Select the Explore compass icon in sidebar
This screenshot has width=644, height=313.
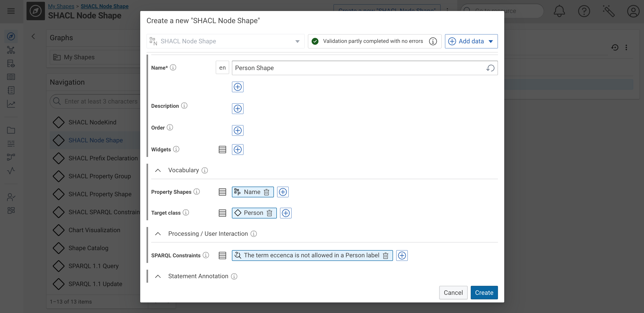[x=11, y=36]
